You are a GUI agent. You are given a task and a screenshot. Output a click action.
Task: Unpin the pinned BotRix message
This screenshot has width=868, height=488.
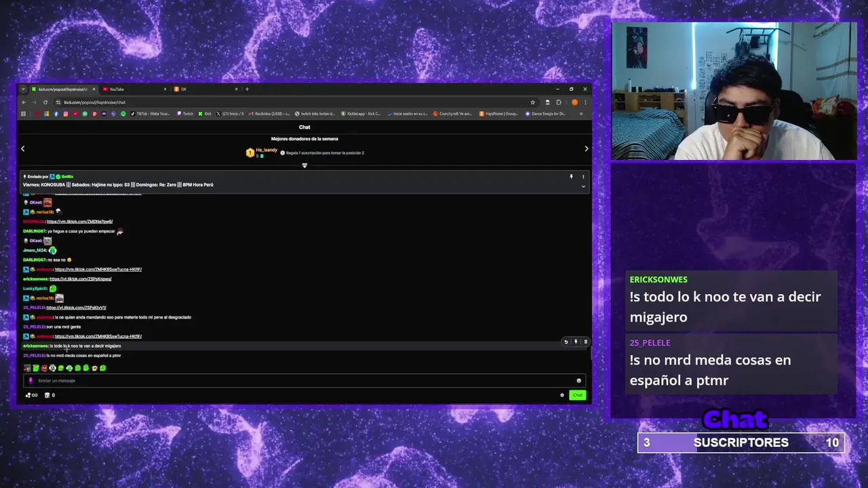pos(571,176)
